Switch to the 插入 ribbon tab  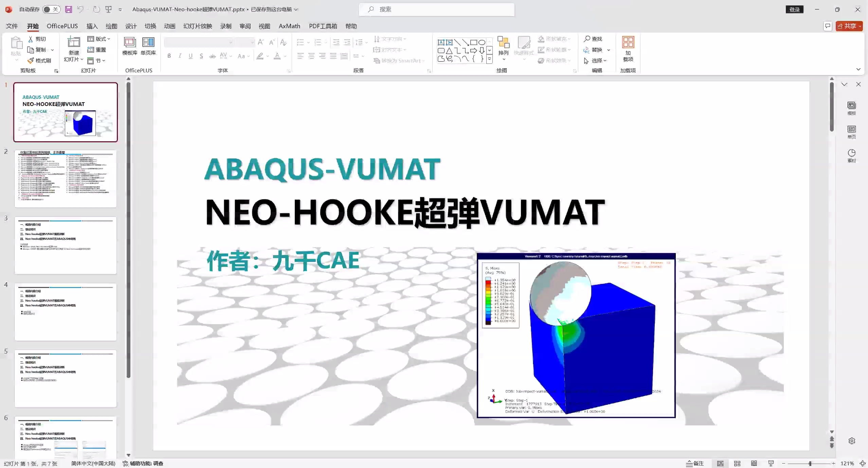(x=92, y=26)
